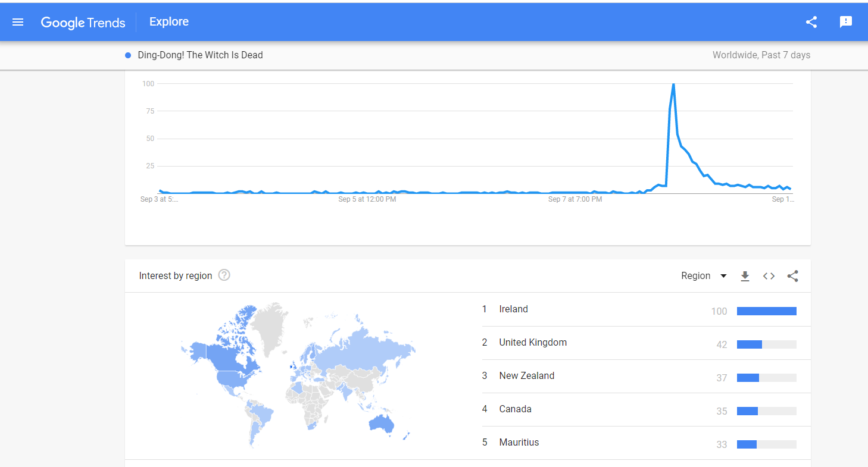Click the blue search term color dot

coord(128,55)
